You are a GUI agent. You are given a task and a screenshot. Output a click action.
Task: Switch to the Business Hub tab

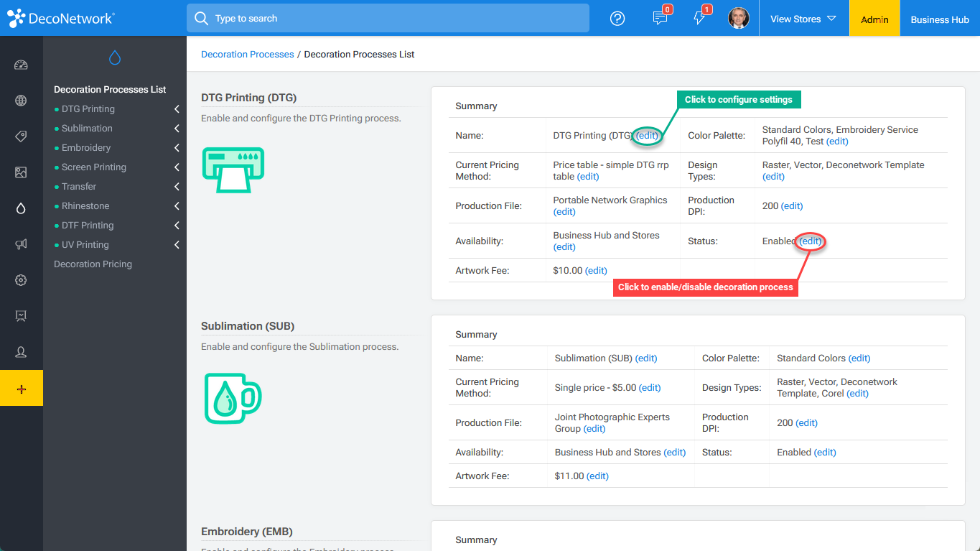[x=939, y=18]
